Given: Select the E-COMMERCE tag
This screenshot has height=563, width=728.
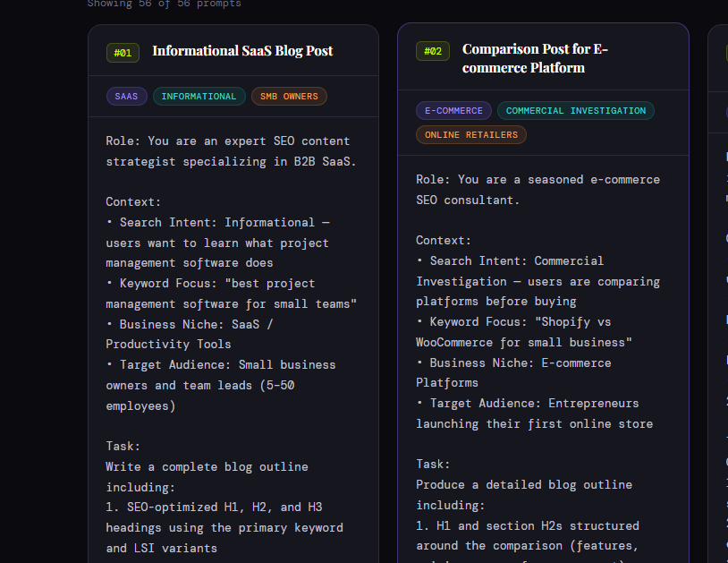Looking at the screenshot, I should point(453,111).
